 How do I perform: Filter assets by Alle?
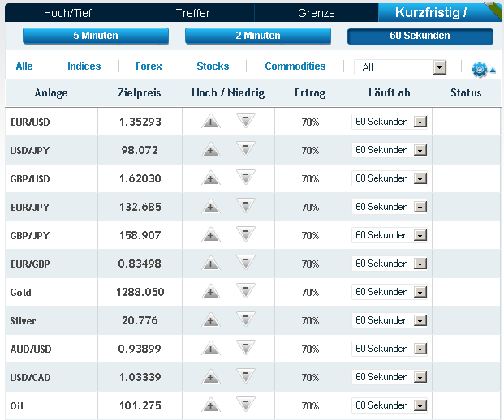24,66
